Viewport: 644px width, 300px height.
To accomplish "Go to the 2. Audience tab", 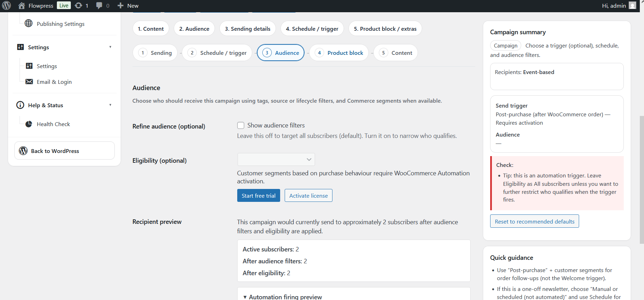I will pyautogui.click(x=194, y=29).
